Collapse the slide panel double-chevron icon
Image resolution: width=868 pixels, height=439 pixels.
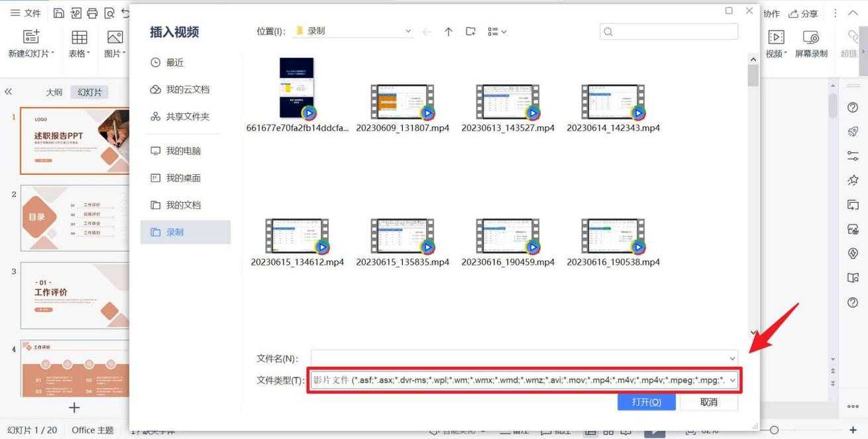coord(9,92)
